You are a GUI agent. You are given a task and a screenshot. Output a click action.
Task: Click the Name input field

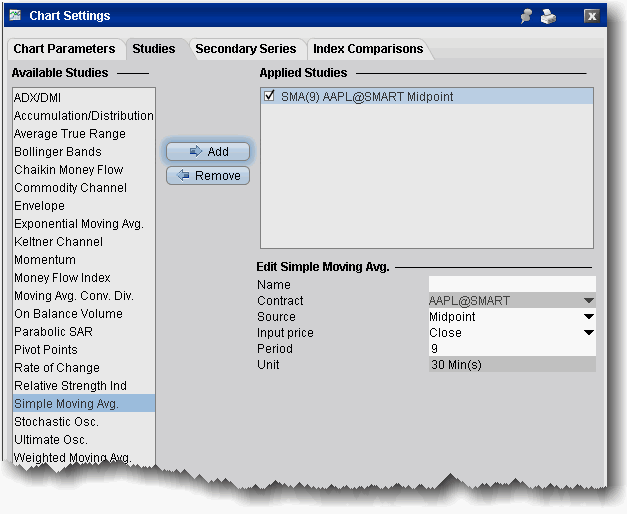pos(511,285)
